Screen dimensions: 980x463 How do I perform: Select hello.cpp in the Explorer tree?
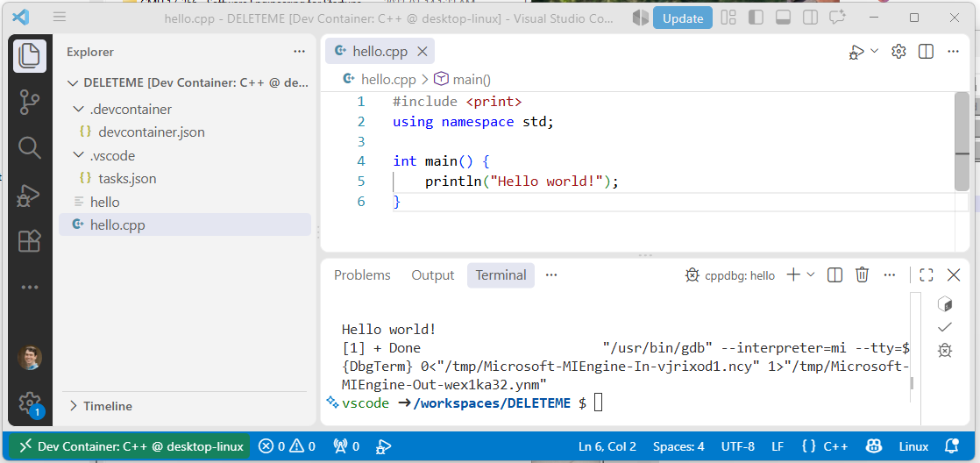(184, 225)
